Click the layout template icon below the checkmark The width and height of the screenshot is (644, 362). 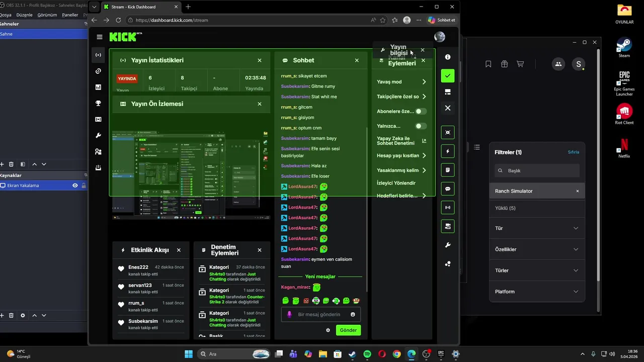[x=448, y=92]
